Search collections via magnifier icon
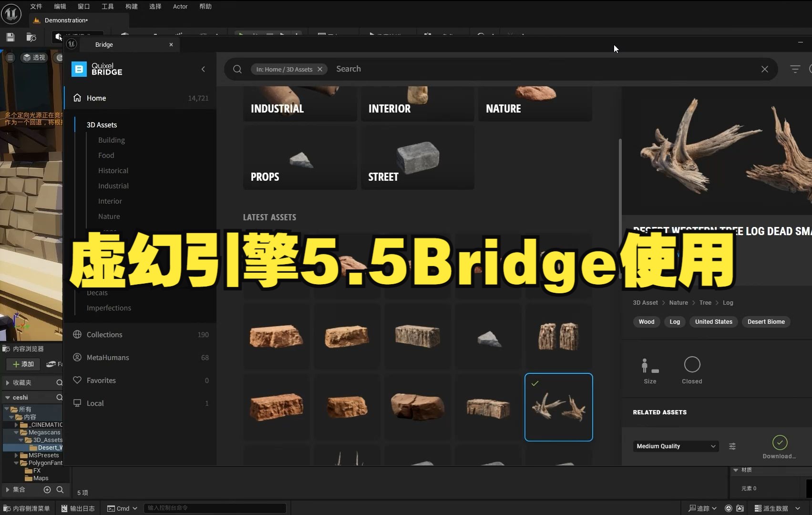This screenshot has width=812, height=515. click(x=60, y=489)
